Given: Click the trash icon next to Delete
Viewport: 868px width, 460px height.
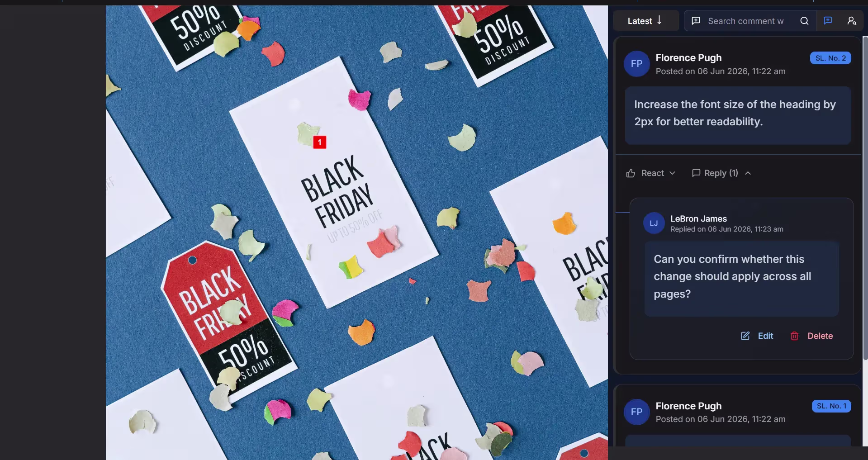Looking at the screenshot, I should point(794,336).
